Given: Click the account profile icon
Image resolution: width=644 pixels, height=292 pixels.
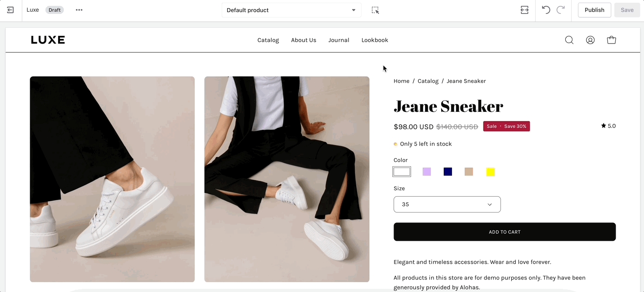Looking at the screenshot, I should coord(590,40).
